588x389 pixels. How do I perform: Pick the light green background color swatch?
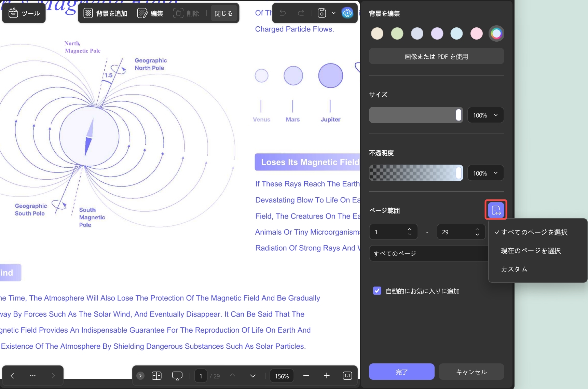point(397,33)
